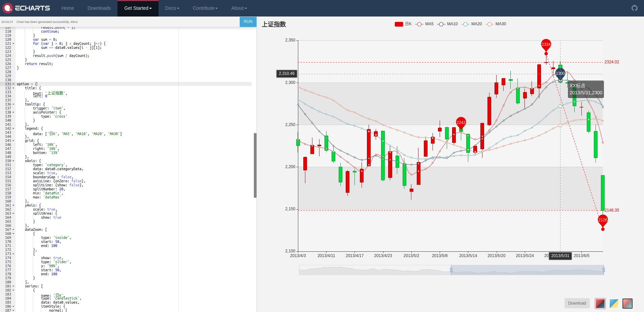Viewport: 644px width, 312px height.
Task: Click the ECharts logo in the navbar
Action: [x=26, y=8]
